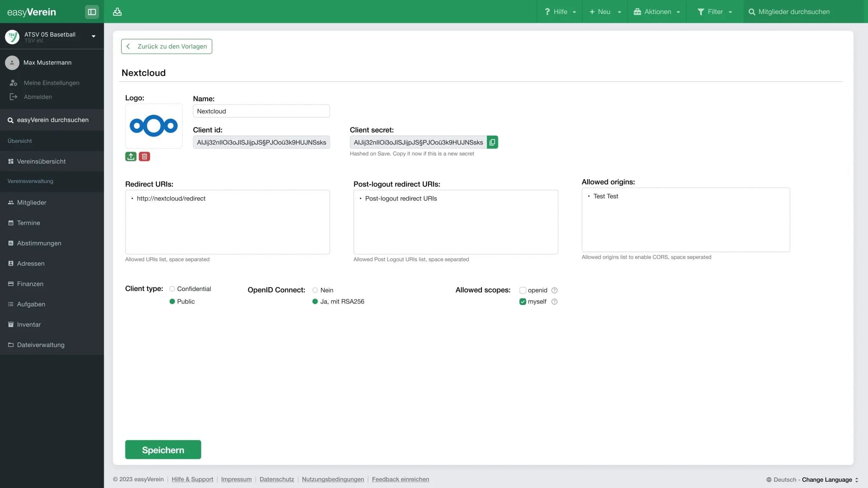Click the search icon in Mitglieder durchsuchen

tap(752, 12)
